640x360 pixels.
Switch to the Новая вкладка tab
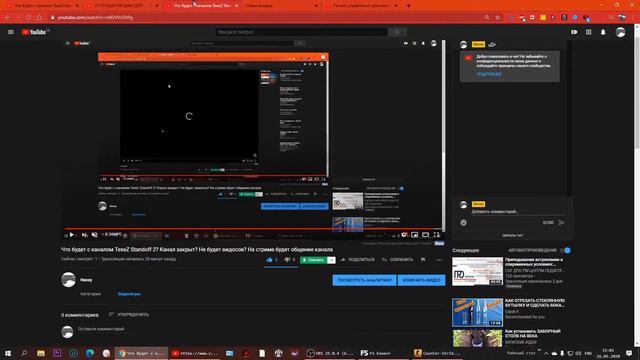[281, 6]
